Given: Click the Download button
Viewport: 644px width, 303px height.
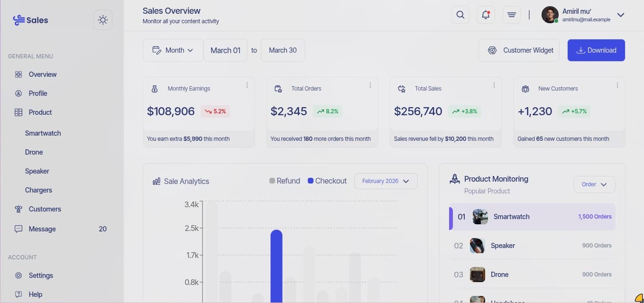Looking at the screenshot, I should click(x=596, y=50).
